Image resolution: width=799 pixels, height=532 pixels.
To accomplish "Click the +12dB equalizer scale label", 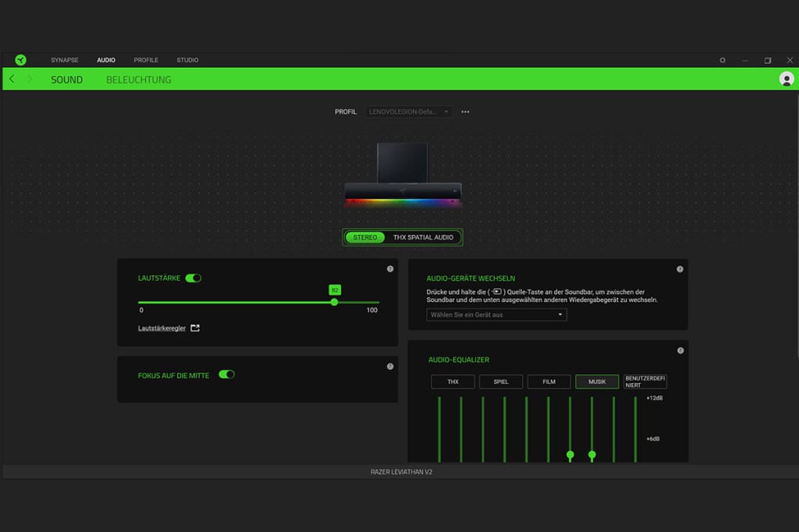I will [x=655, y=398].
